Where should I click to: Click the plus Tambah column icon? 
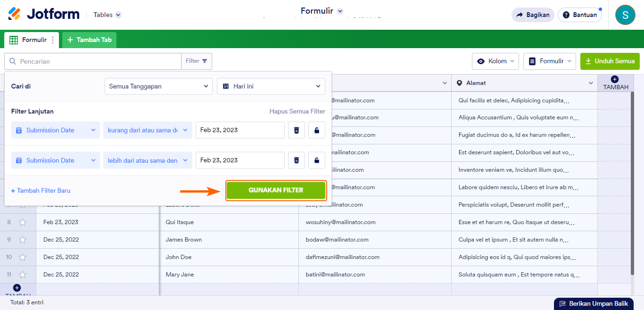coord(614,80)
